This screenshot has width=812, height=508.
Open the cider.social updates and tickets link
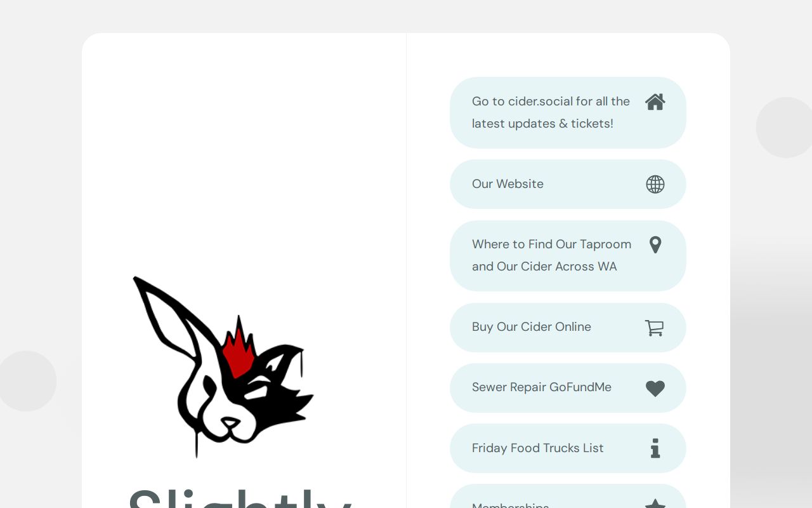(x=568, y=112)
